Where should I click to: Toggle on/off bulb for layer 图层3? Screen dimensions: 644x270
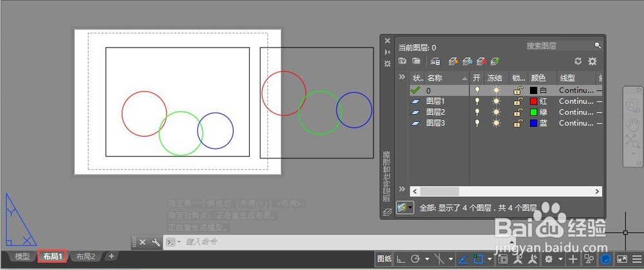pos(477,123)
